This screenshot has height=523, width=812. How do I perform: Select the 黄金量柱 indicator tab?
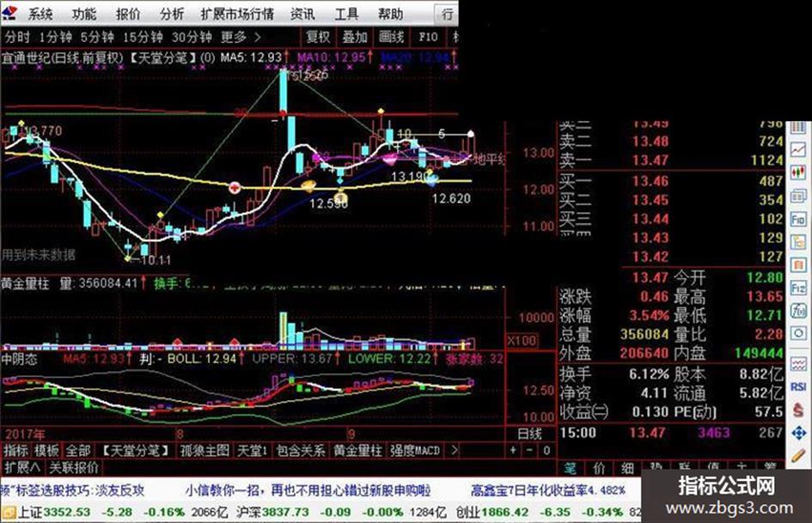(357, 451)
